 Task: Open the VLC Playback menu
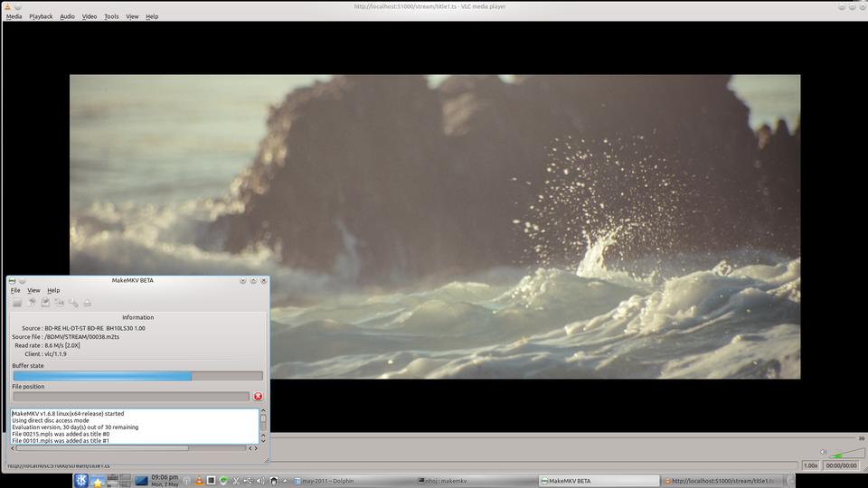click(41, 16)
